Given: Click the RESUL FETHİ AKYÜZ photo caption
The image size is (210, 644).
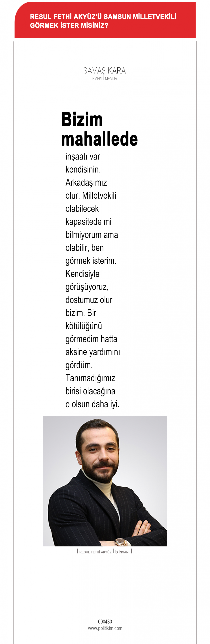Looking at the screenshot, I should 95,552.
